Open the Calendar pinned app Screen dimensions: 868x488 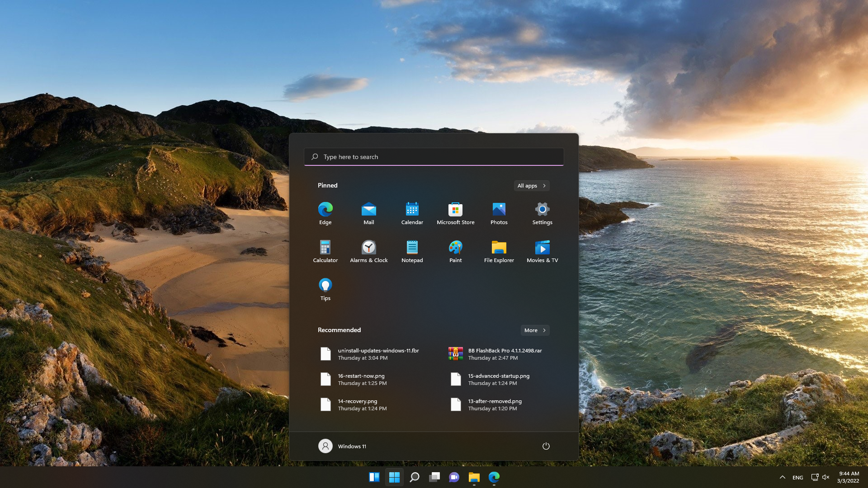click(x=412, y=213)
